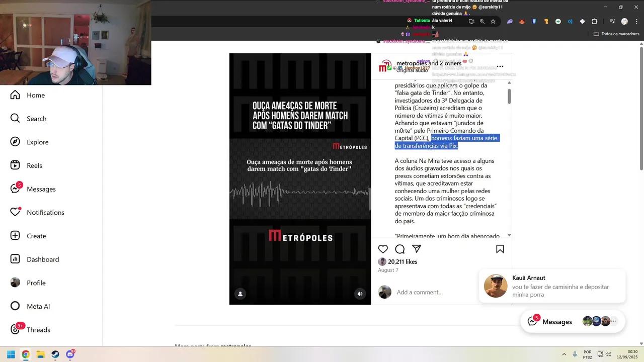Image resolution: width=644 pixels, height=362 pixels.
Task: Click blue shield extension icon
Action: 534,22
